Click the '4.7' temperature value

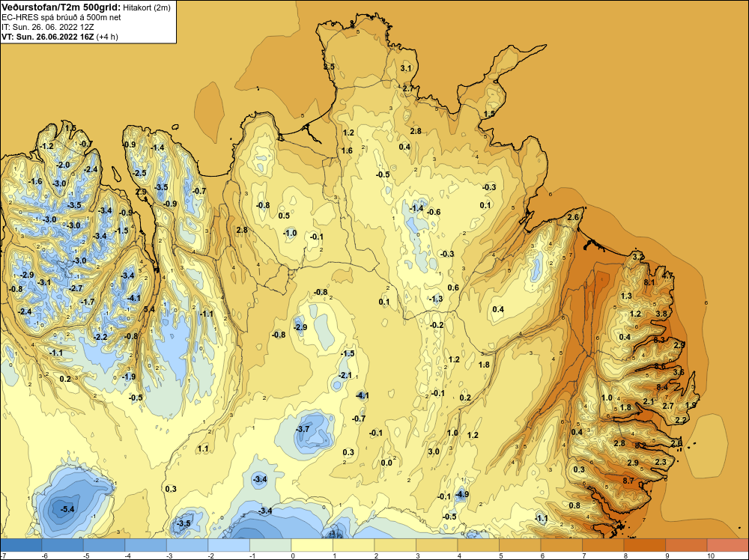point(667,276)
